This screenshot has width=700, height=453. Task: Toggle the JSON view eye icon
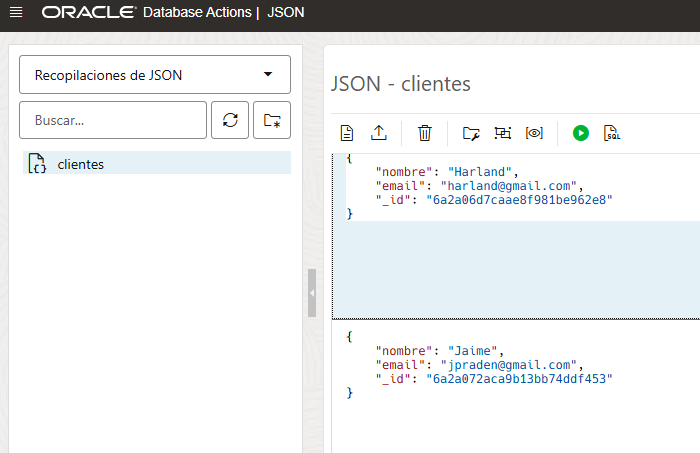[x=534, y=133]
